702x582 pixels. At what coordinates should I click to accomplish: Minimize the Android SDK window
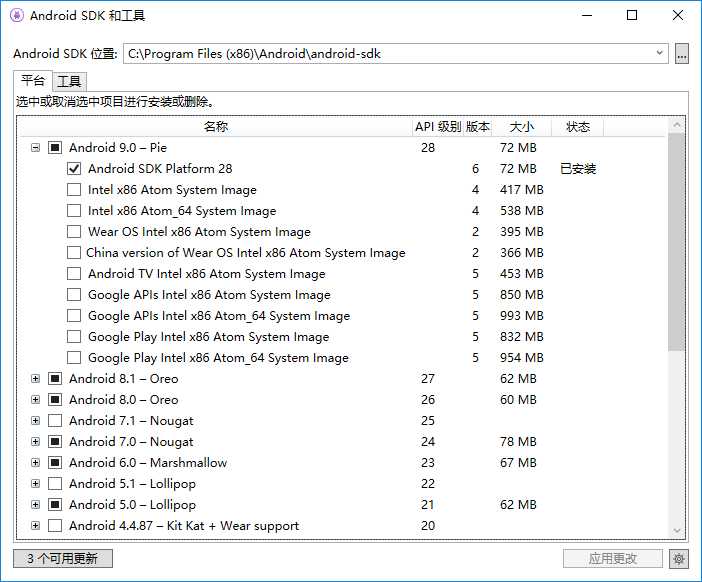[587, 16]
